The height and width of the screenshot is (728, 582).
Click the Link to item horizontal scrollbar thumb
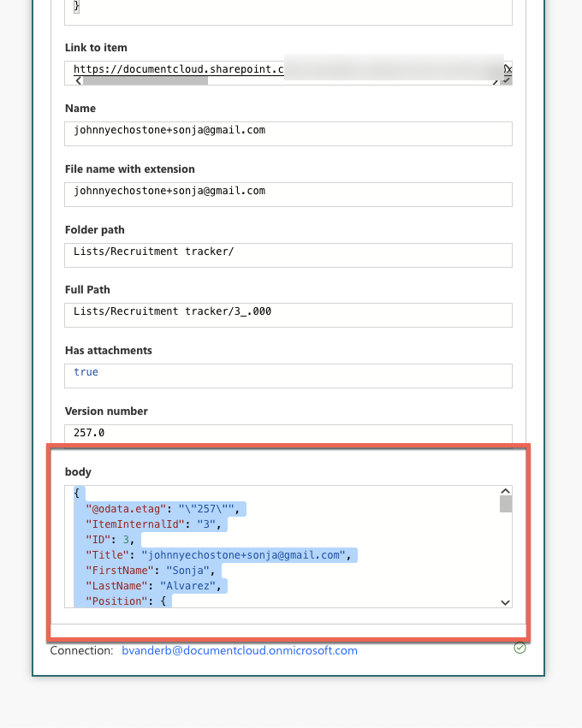[145, 80]
